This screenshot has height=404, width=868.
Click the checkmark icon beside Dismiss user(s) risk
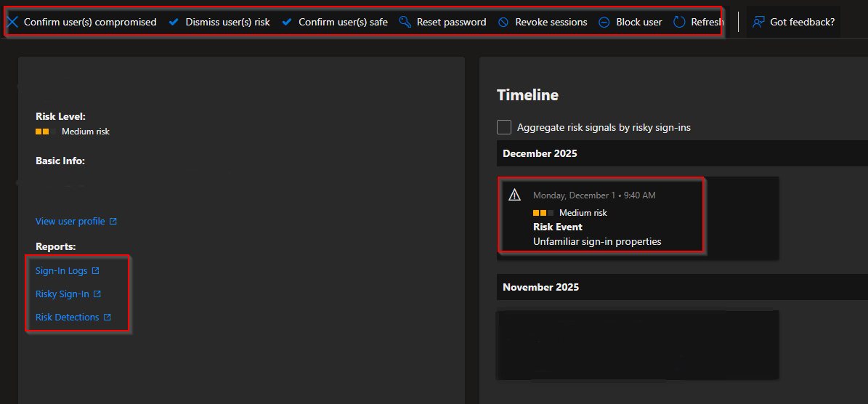tap(174, 22)
